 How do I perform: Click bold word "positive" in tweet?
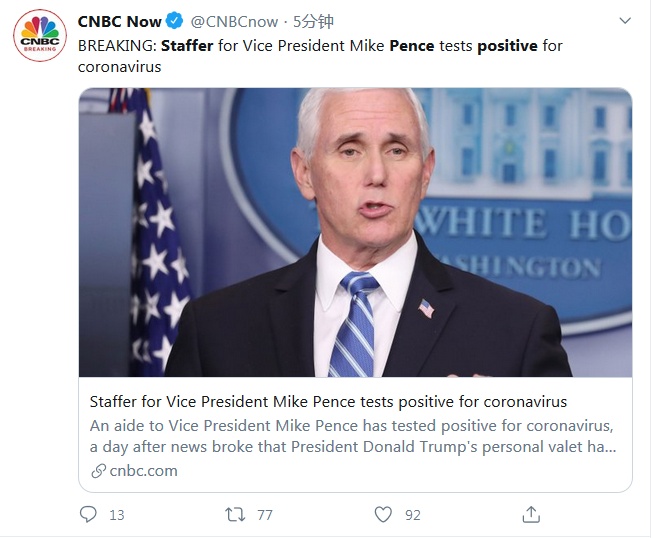(x=509, y=46)
